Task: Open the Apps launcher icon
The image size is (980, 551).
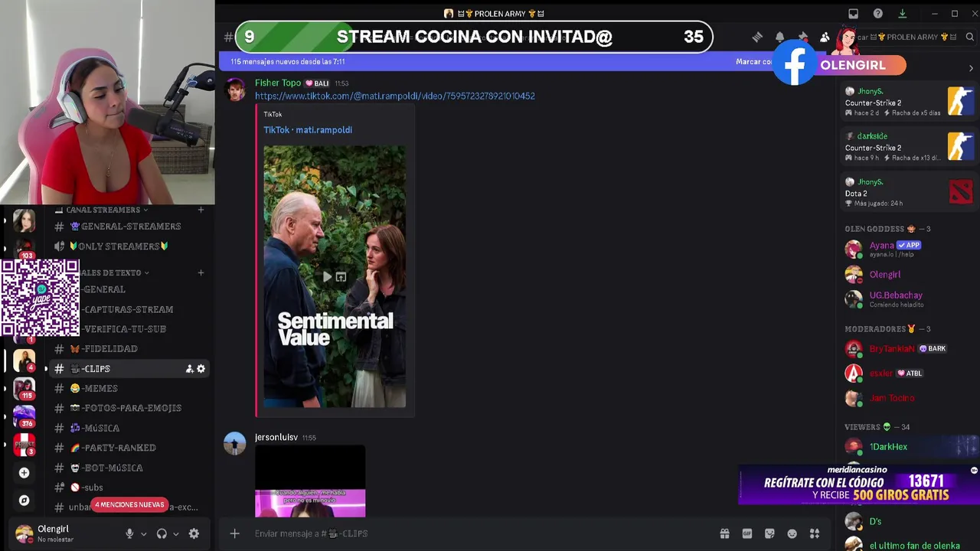Action: 815,533
